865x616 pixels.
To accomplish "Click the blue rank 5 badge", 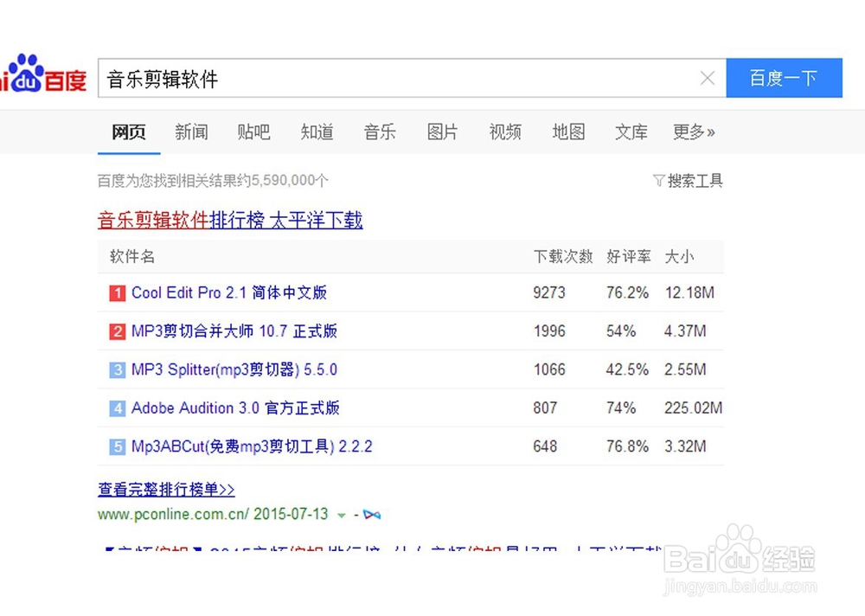I will (x=117, y=446).
